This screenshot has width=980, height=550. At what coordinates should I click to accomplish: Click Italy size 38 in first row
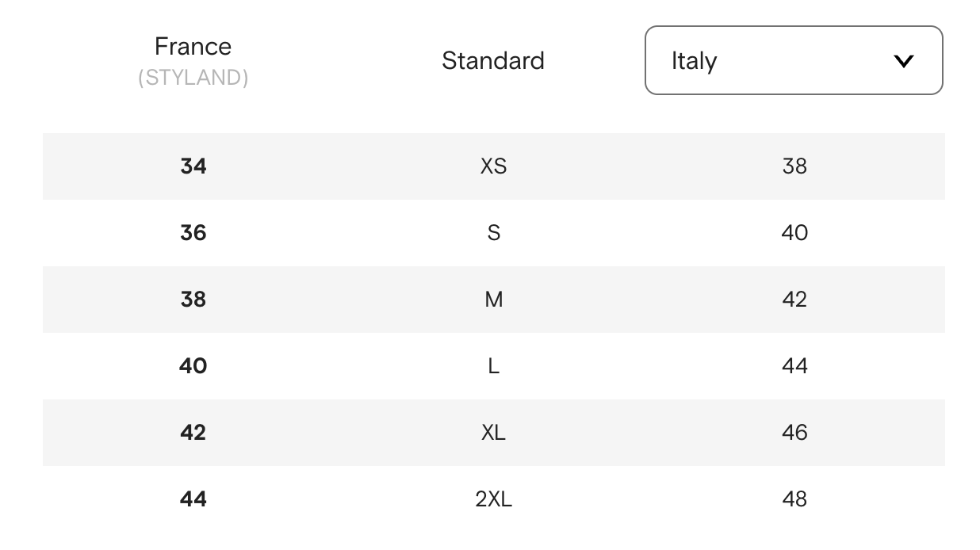coord(794,166)
